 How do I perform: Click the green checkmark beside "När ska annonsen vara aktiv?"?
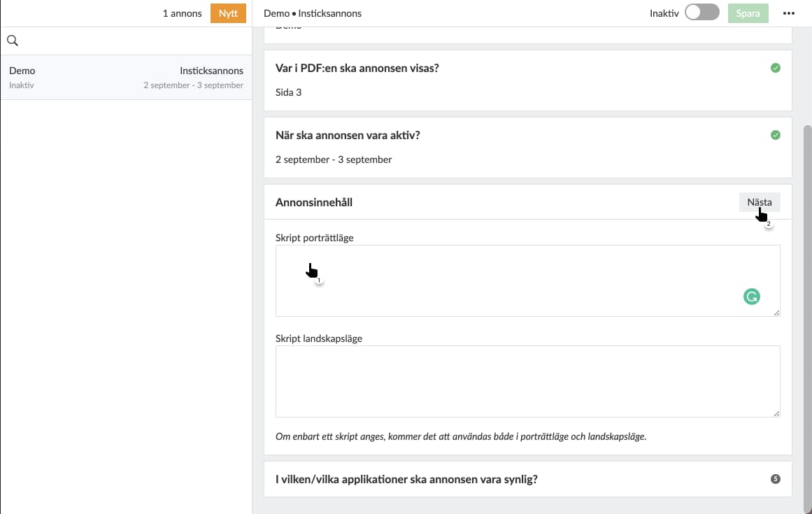[775, 134]
